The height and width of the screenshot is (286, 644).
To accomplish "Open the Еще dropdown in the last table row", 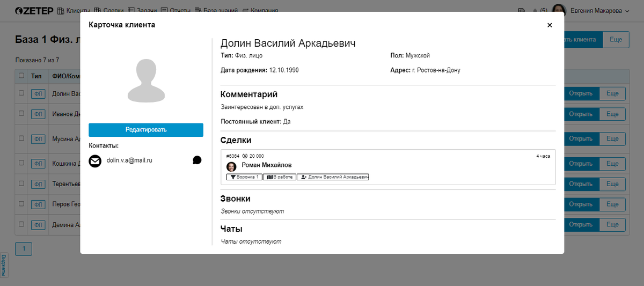I will tap(612, 224).
